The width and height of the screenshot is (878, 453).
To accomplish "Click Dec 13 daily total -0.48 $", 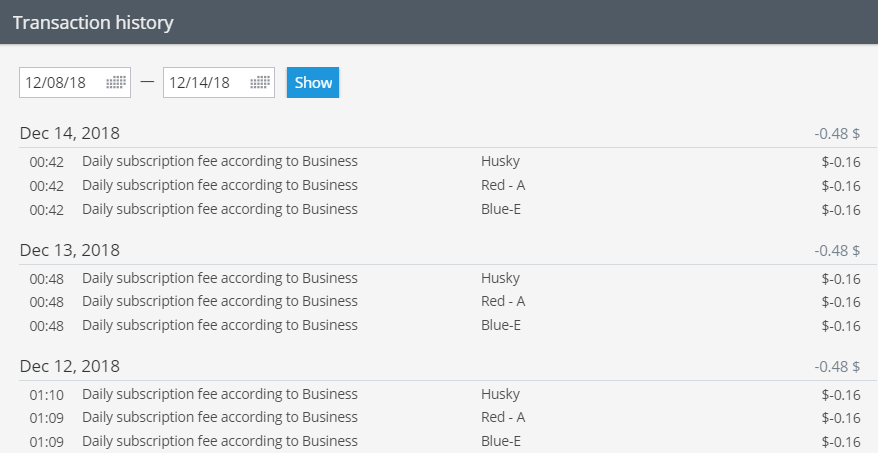I will pos(837,250).
